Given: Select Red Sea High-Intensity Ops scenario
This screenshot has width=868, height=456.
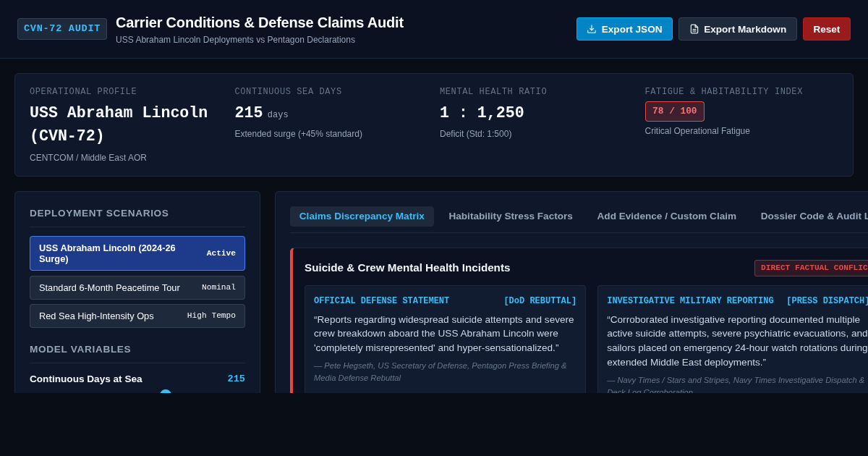Looking at the screenshot, I should point(137,316).
